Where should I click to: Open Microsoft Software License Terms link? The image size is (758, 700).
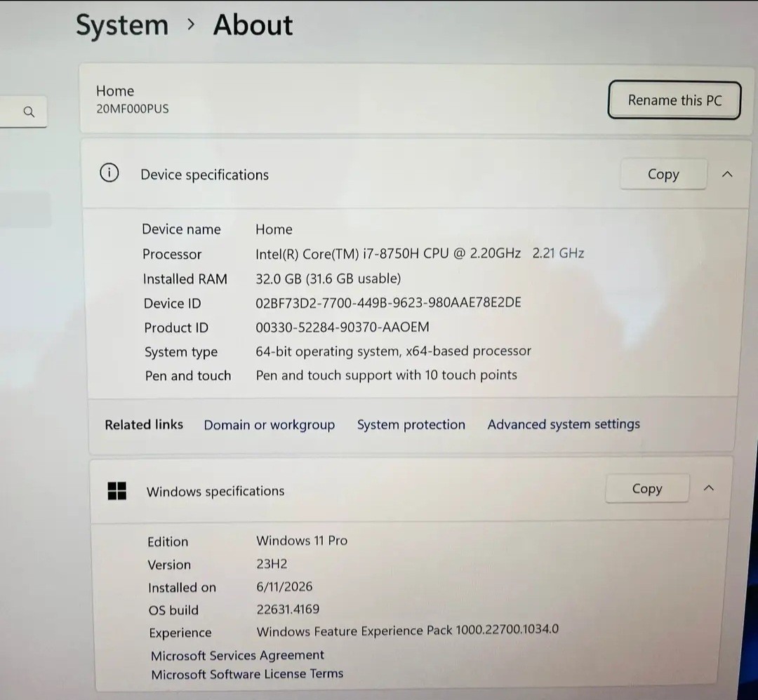click(247, 674)
